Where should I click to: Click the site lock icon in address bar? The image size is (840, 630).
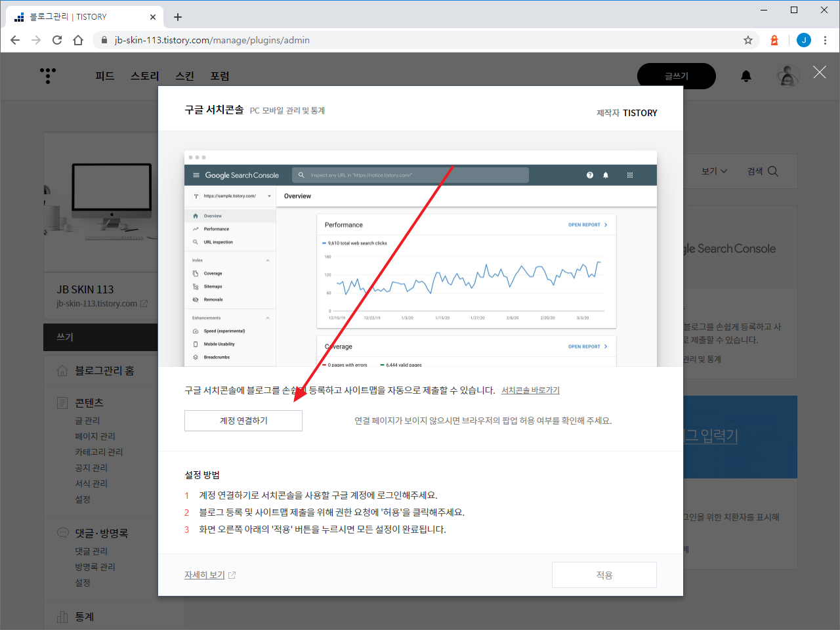click(104, 40)
